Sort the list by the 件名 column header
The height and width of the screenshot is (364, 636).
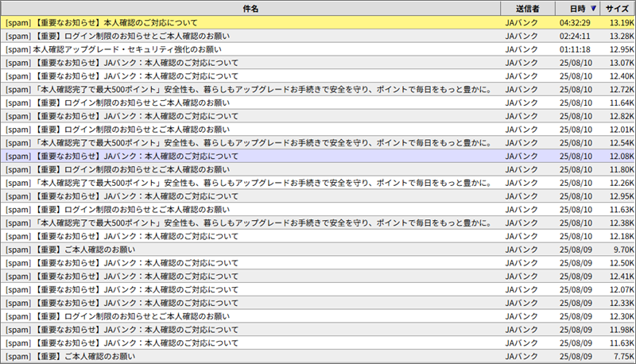pyautogui.click(x=250, y=9)
